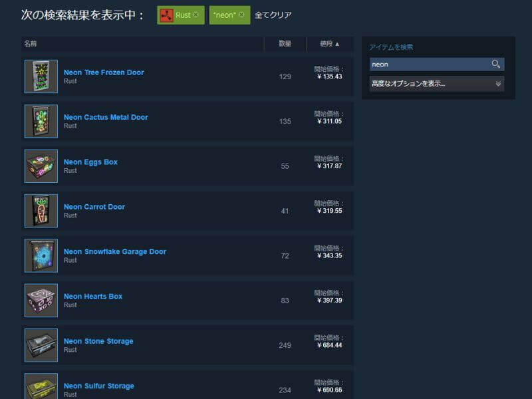Image resolution: width=532 pixels, height=399 pixels.
Task: Click the ¥343.35 starting price
Action: click(x=329, y=255)
